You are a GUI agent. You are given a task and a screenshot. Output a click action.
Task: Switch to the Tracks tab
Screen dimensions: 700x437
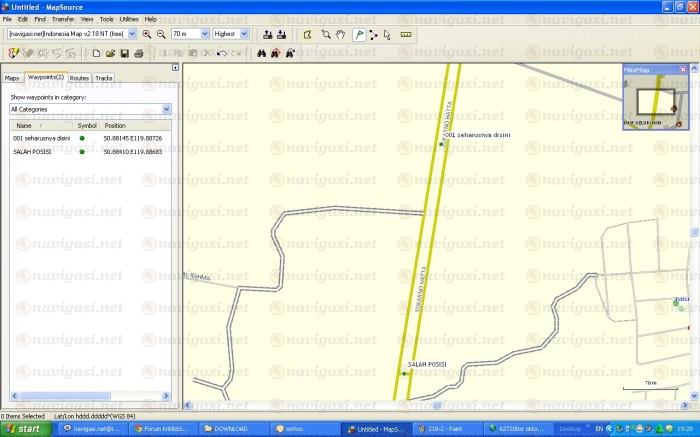pyautogui.click(x=104, y=77)
